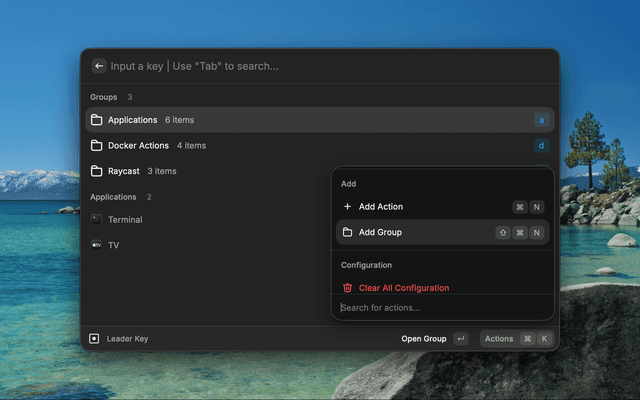640x400 pixels.
Task: Click the Apple TV app icon
Action: click(x=96, y=245)
